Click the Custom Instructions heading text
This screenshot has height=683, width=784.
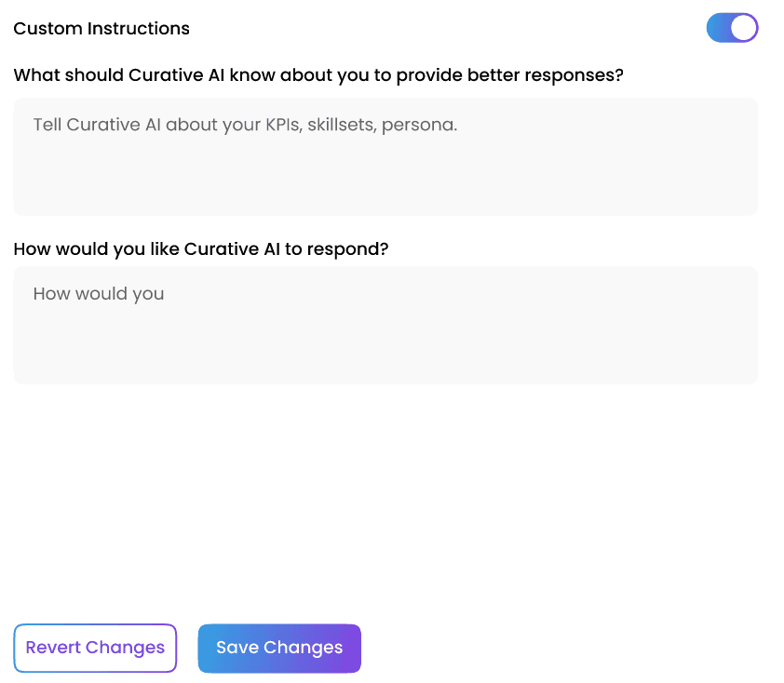tap(101, 29)
